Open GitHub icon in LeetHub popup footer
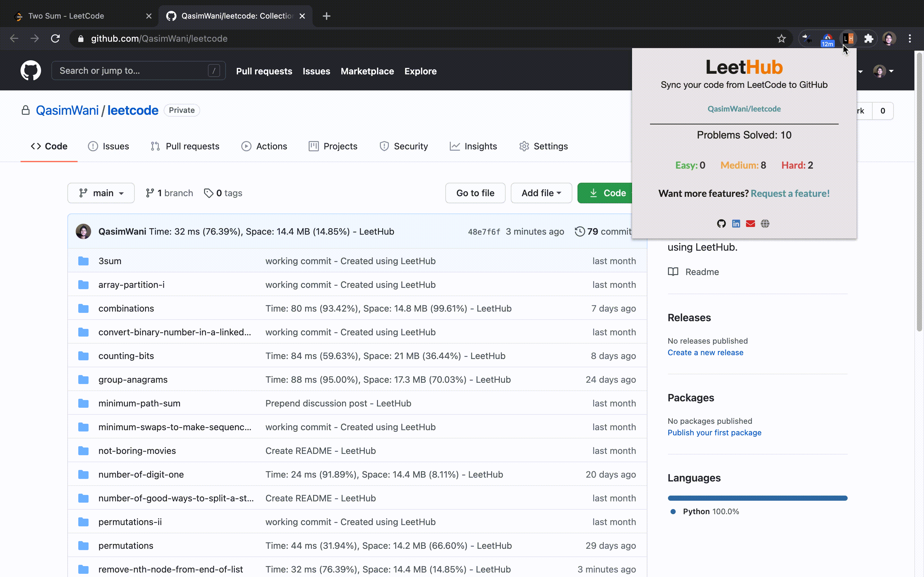 tap(721, 224)
